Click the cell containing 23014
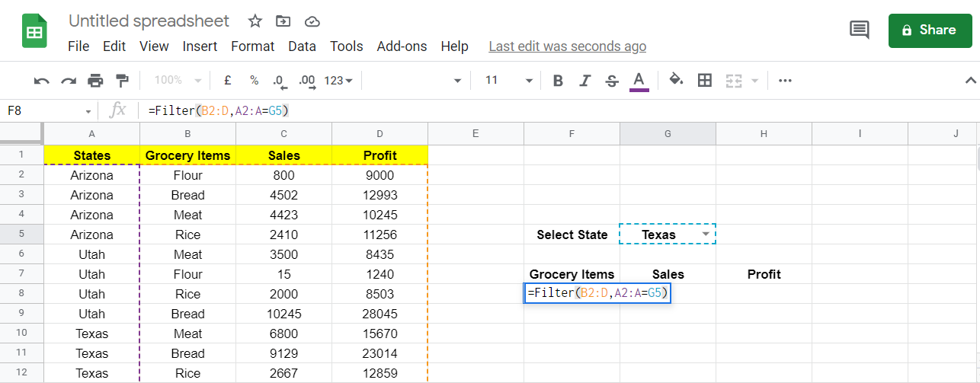 [380, 353]
